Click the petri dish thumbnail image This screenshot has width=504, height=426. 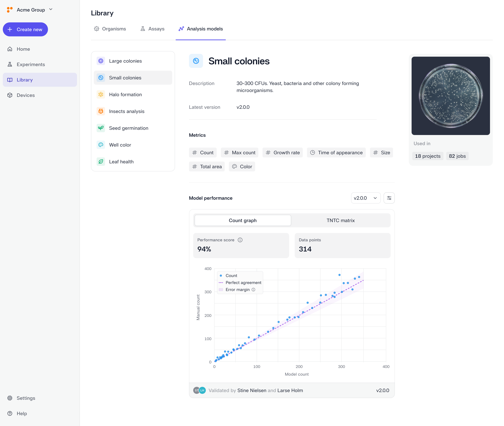pyautogui.click(x=451, y=96)
